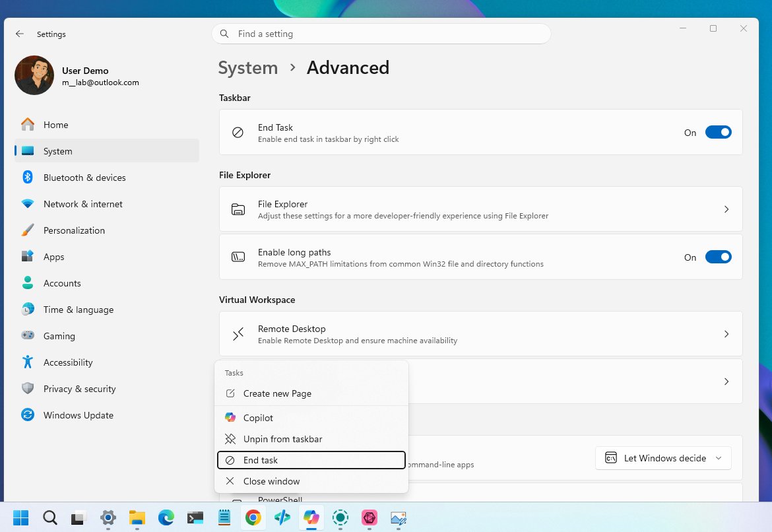Open the Let Windows decide dropdown
Screen dimensions: 772x532
coord(662,457)
